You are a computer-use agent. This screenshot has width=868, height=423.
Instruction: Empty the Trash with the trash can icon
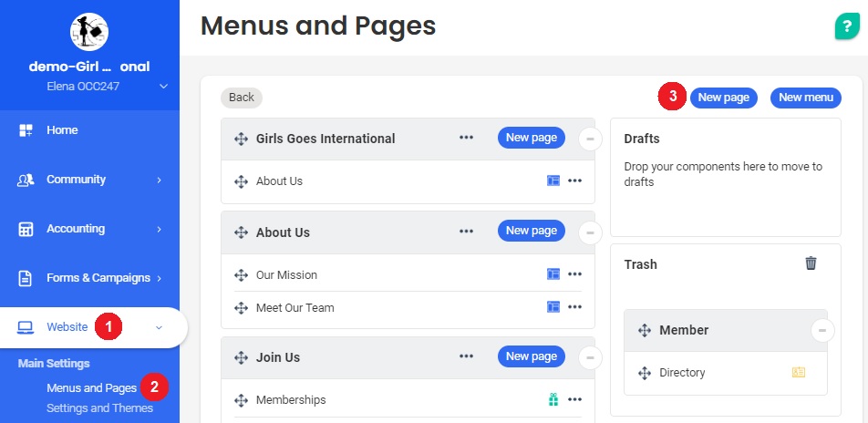(x=811, y=263)
